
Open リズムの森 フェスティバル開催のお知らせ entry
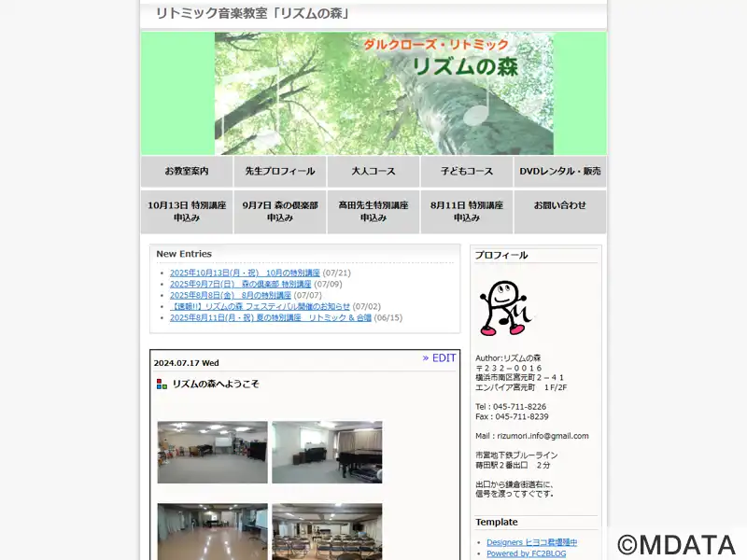point(261,307)
